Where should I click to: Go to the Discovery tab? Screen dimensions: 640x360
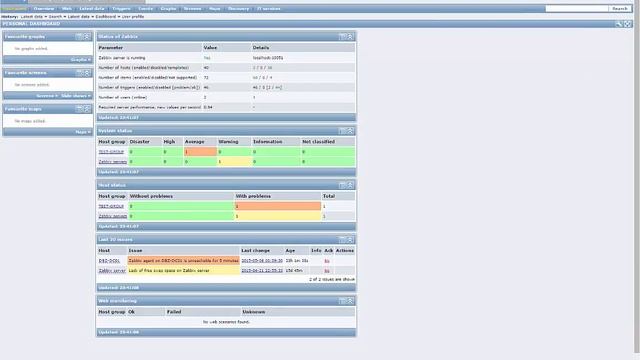[238, 9]
